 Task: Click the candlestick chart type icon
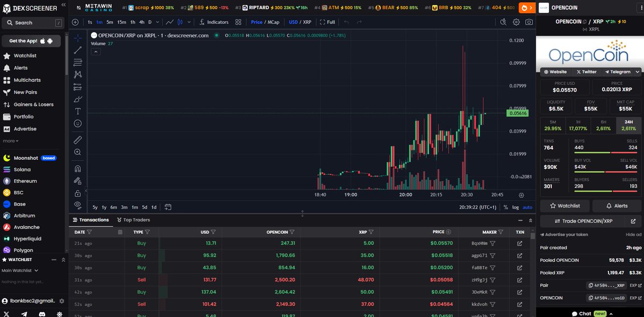[x=181, y=22]
